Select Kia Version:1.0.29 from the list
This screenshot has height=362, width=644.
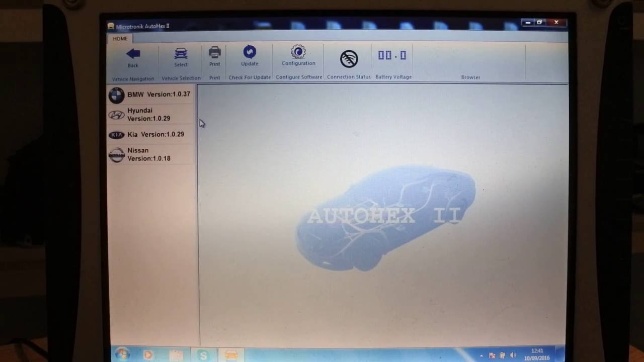coord(151,135)
